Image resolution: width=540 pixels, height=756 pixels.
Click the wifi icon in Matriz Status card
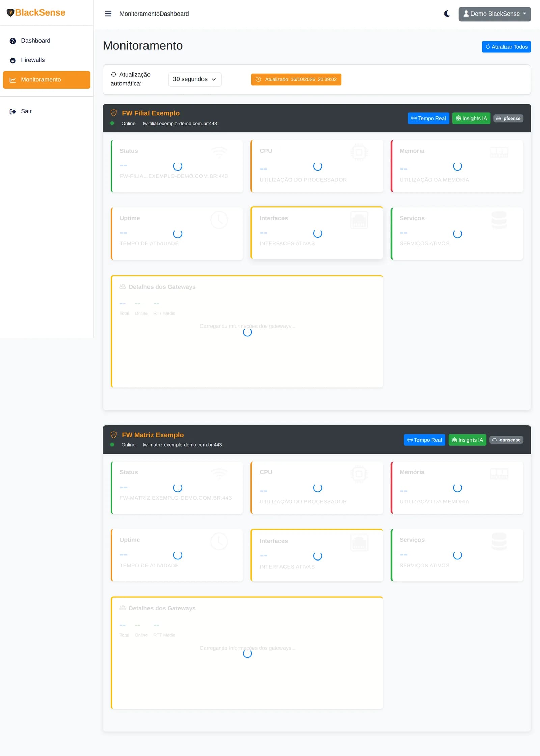[219, 474]
